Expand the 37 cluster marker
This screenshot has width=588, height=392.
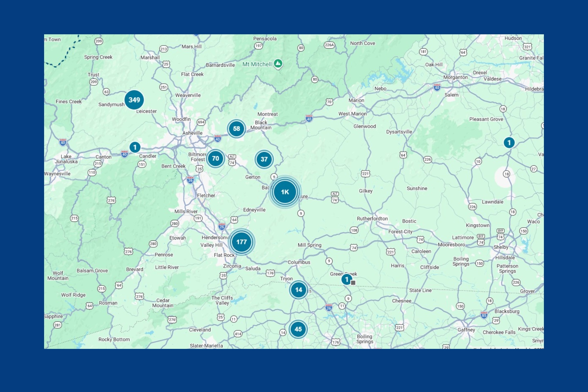point(264,159)
